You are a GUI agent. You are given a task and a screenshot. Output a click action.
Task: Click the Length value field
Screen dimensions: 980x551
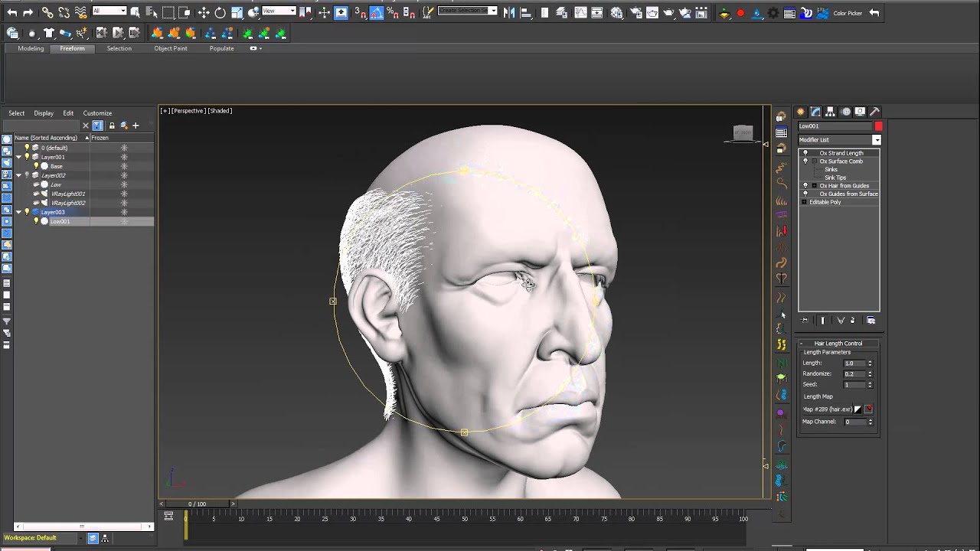click(x=854, y=364)
